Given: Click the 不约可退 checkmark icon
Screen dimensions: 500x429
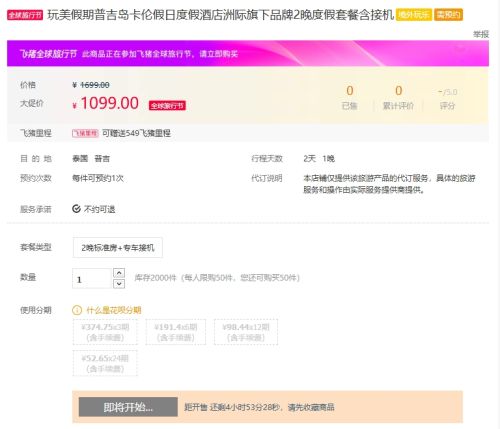Looking at the screenshot, I should point(76,209).
